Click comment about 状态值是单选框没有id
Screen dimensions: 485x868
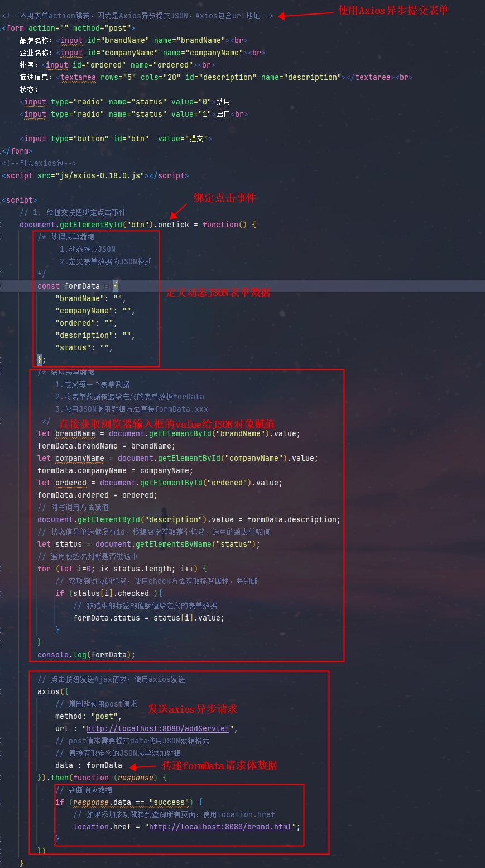(153, 532)
